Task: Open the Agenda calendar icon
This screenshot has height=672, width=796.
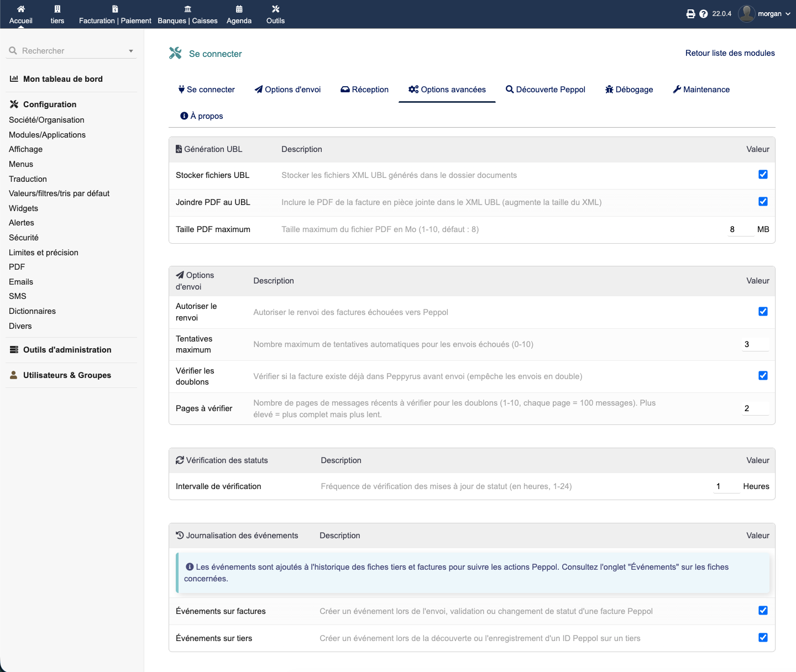Action: (x=239, y=9)
